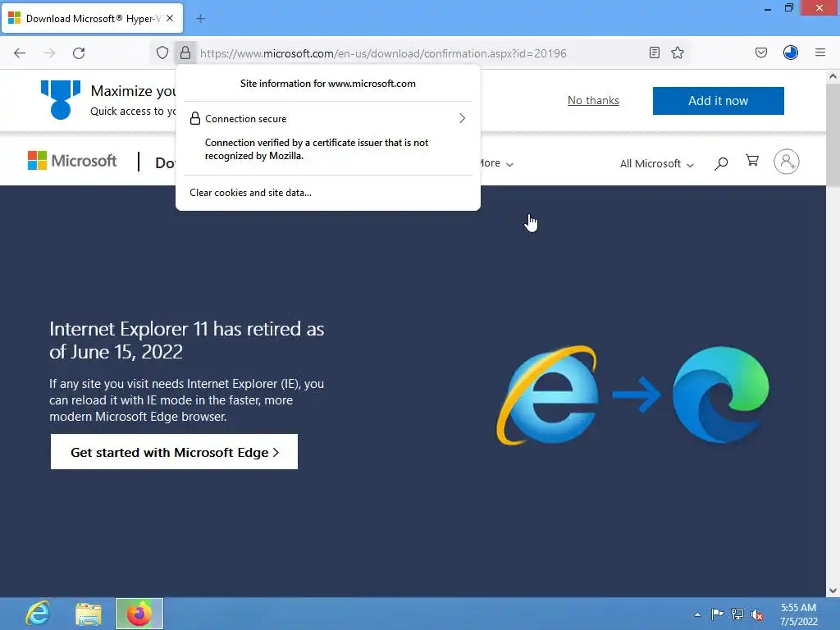
Task: Click the Firefox taskbar button
Action: click(x=139, y=614)
